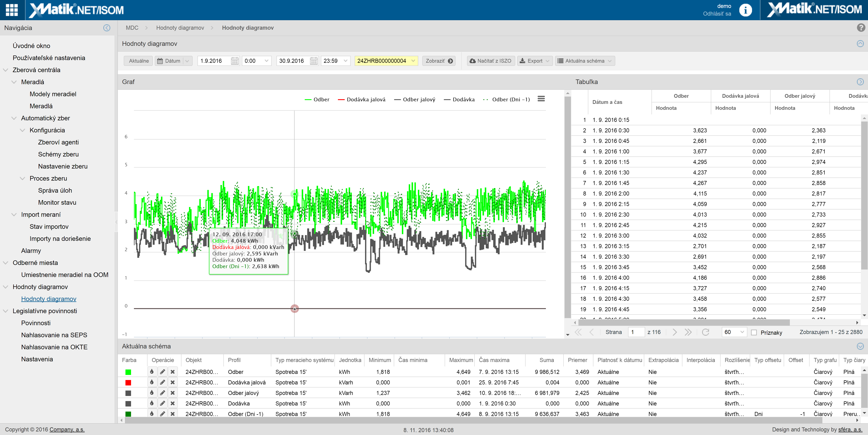Click the info circle icon in the header

(x=745, y=10)
